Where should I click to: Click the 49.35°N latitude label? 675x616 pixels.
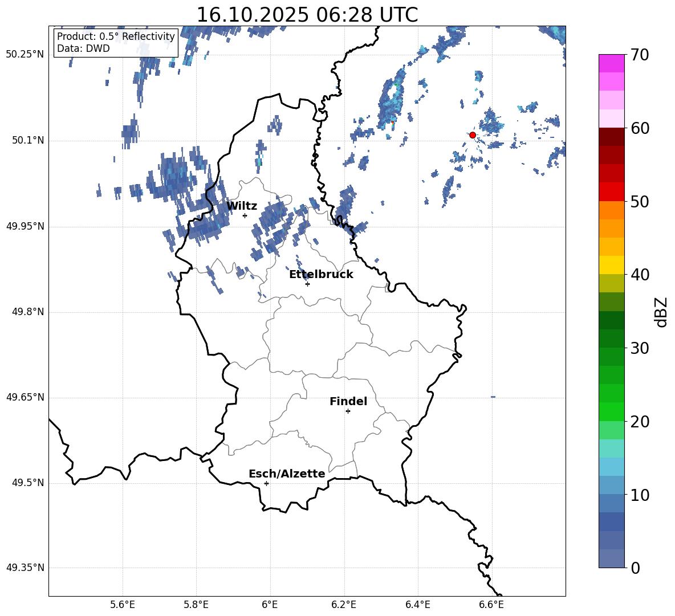[25, 568]
